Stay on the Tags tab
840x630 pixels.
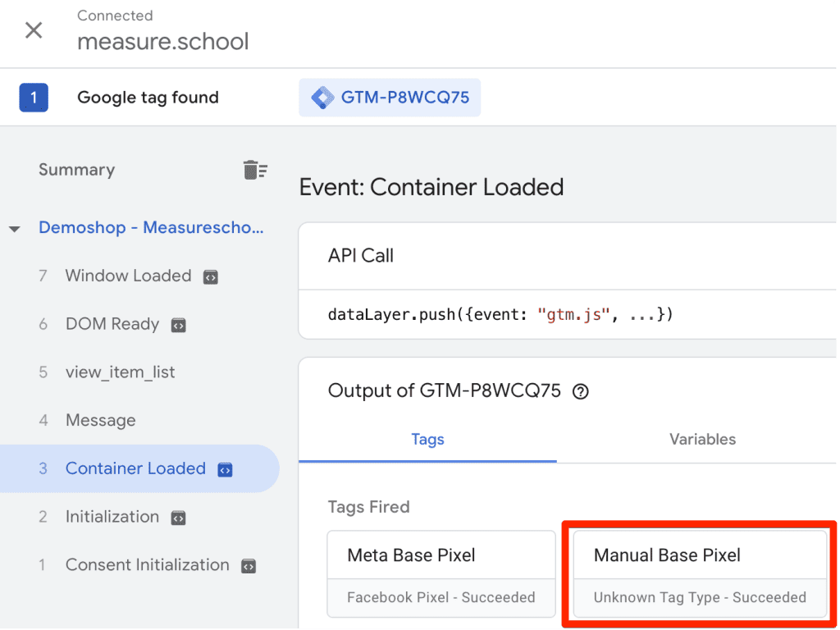tap(427, 440)
